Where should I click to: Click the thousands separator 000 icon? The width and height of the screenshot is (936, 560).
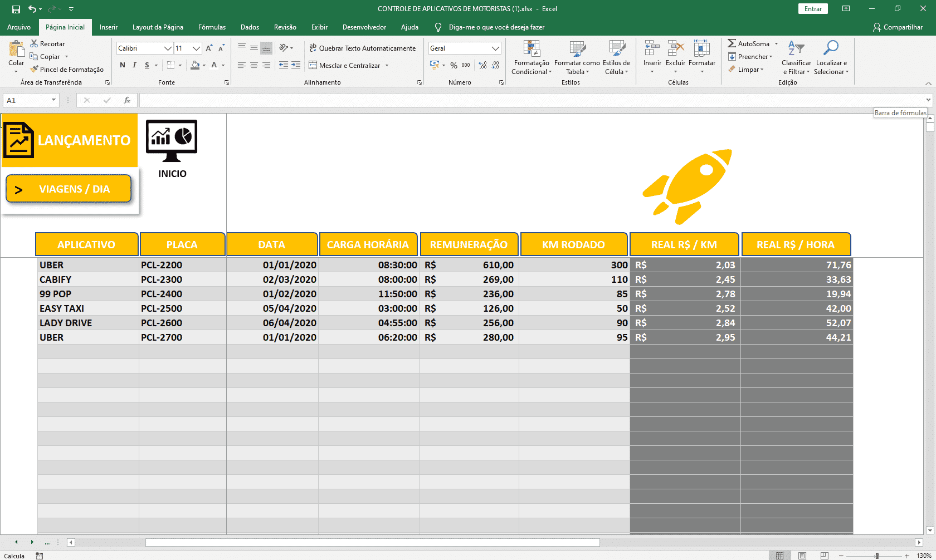(x=466, y=65)
